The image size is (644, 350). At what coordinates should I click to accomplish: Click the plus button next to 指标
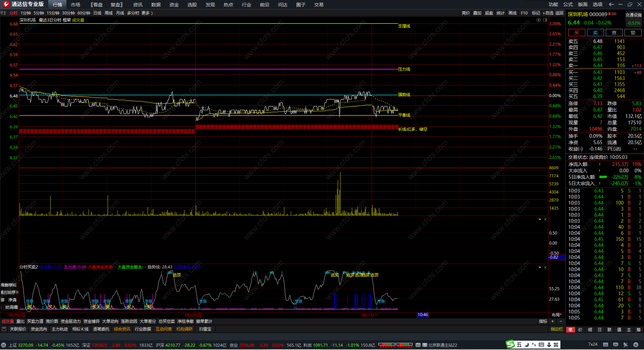552,321
